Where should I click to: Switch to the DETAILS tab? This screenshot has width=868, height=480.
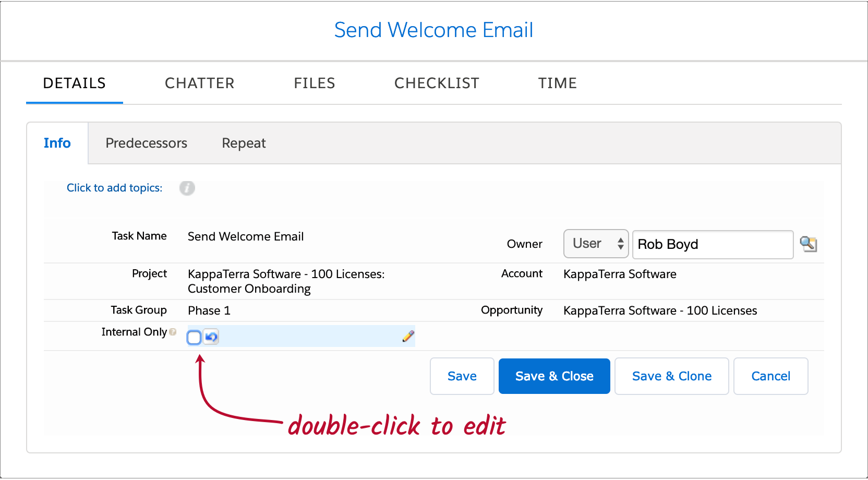coord(75,83)
